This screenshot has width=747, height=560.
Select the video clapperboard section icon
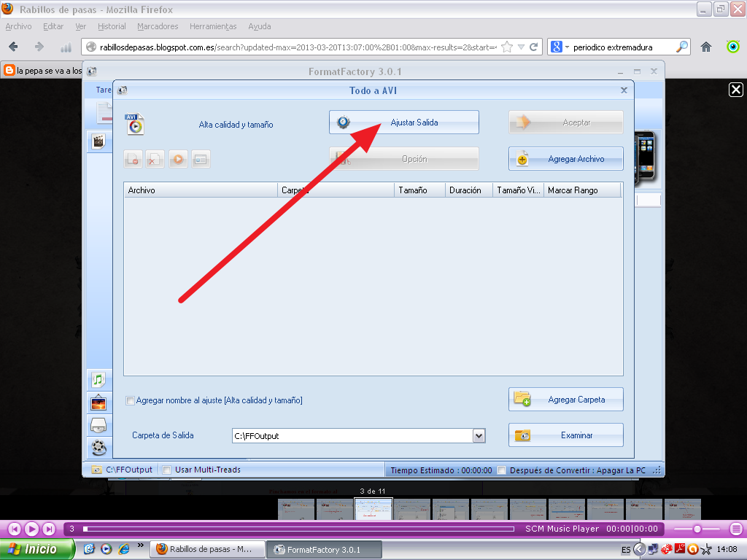pos(99,141)
